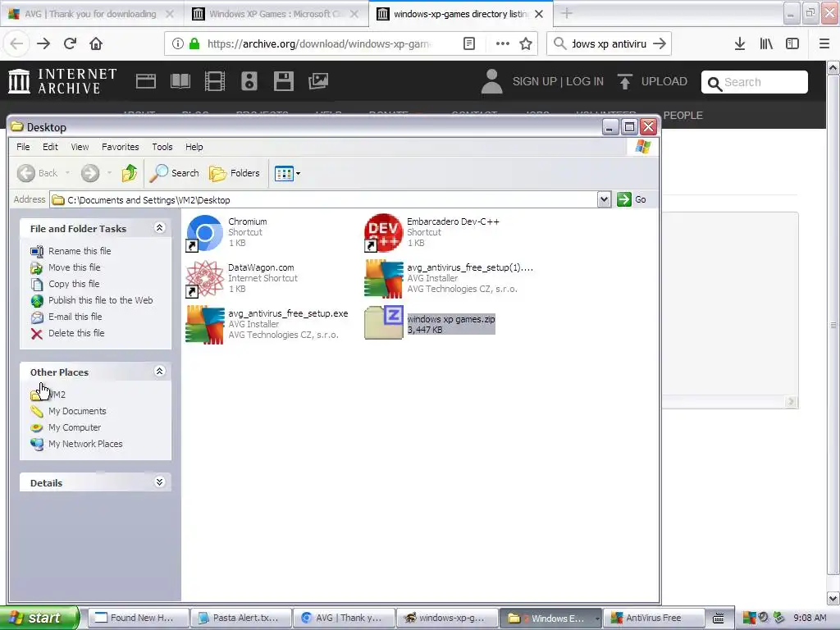The width and height of the screenshot is (840, 630).
Task: Open Internet Archive Audio speaker icon
Action: [249, 81]
